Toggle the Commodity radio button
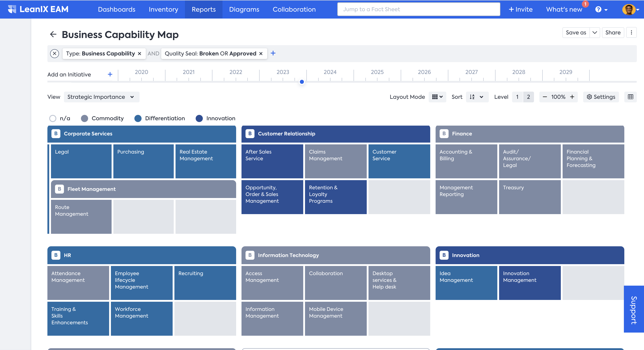The width and height of the screenshot is (644, 350). 85,118
